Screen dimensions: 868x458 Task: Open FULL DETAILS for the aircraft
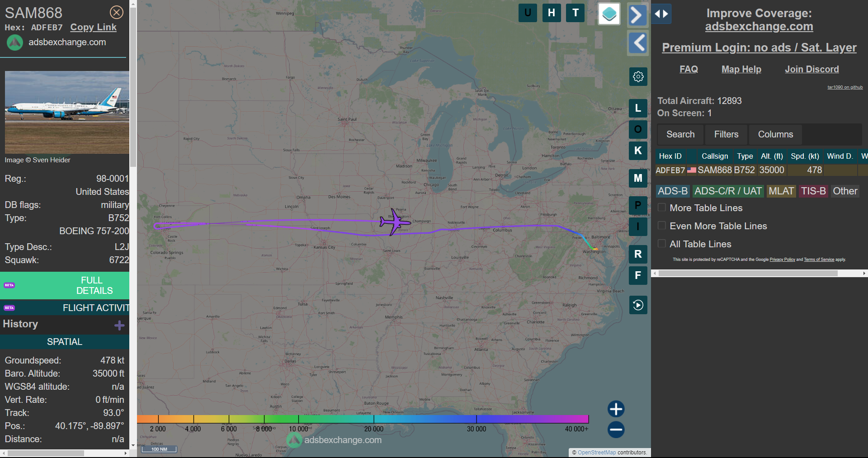[x=65, y=285]
